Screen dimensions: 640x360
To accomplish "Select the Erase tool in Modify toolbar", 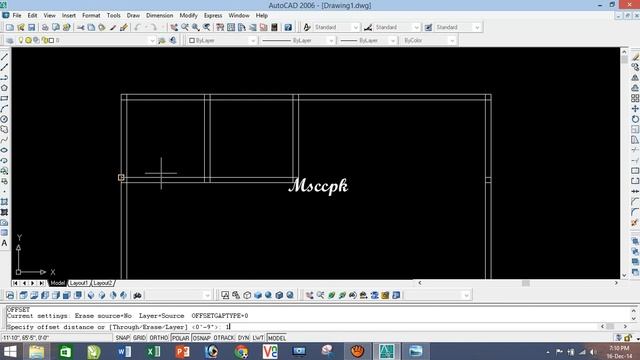I will click(x=635, y=57).
